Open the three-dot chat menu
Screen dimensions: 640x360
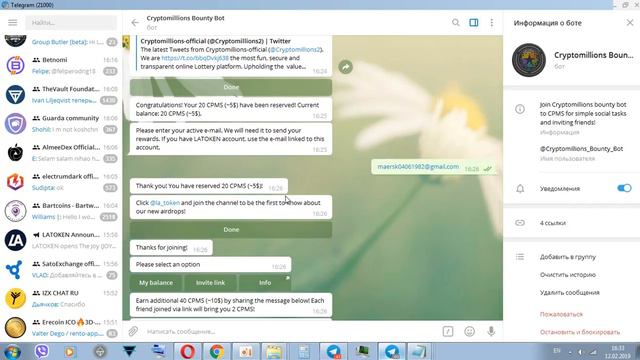pyautogui.click(x=491, y=22)
